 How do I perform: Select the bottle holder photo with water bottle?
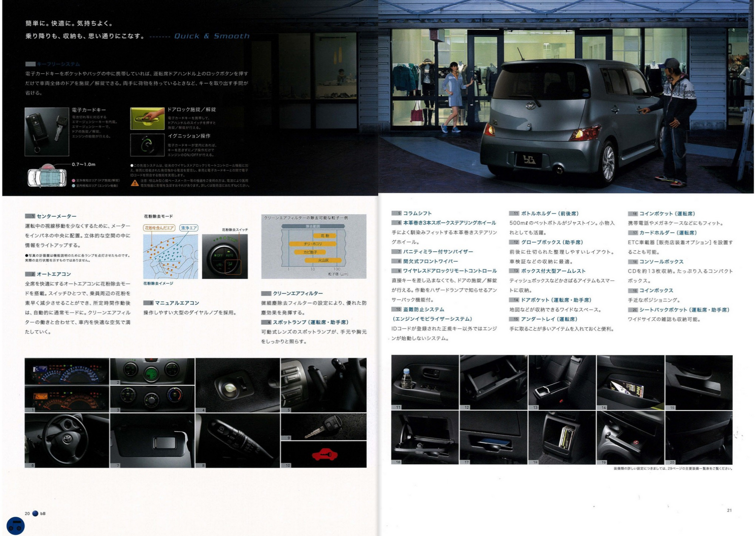425,382
